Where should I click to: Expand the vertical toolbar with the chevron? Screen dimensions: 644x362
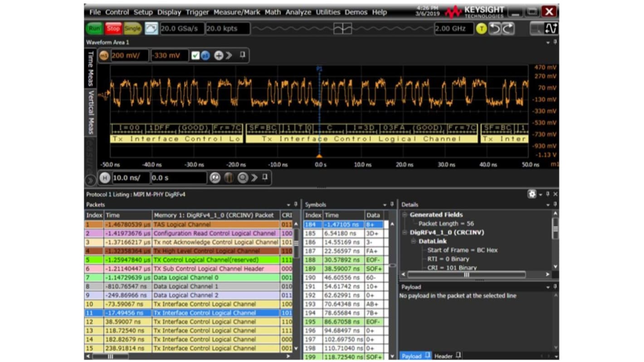(x=229, y=55)
